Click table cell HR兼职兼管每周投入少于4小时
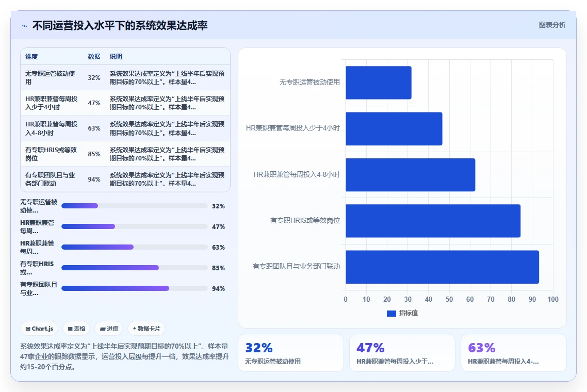The image size is (587, 392). (x=52, y=103)
